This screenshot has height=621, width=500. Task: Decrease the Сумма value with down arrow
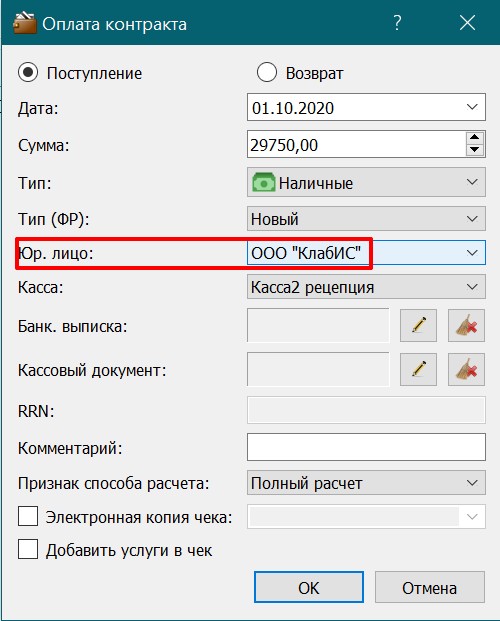[475, 150]
